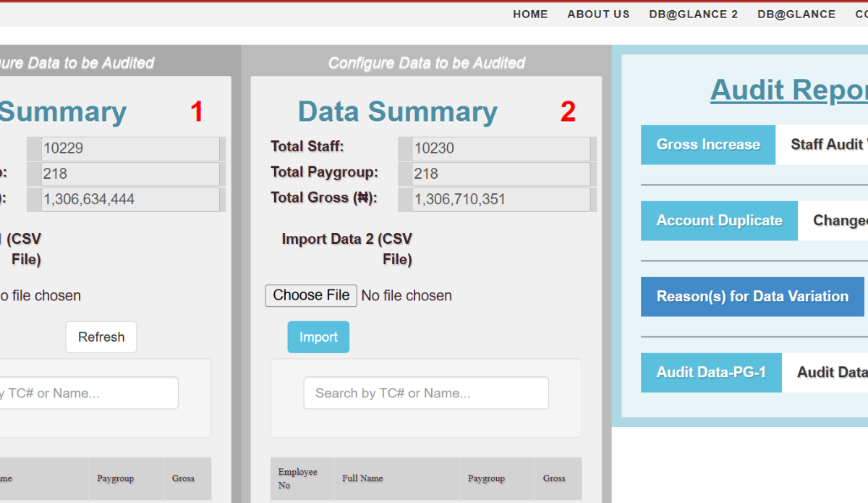Click Full Name column header in table 2

pos(362,478)
